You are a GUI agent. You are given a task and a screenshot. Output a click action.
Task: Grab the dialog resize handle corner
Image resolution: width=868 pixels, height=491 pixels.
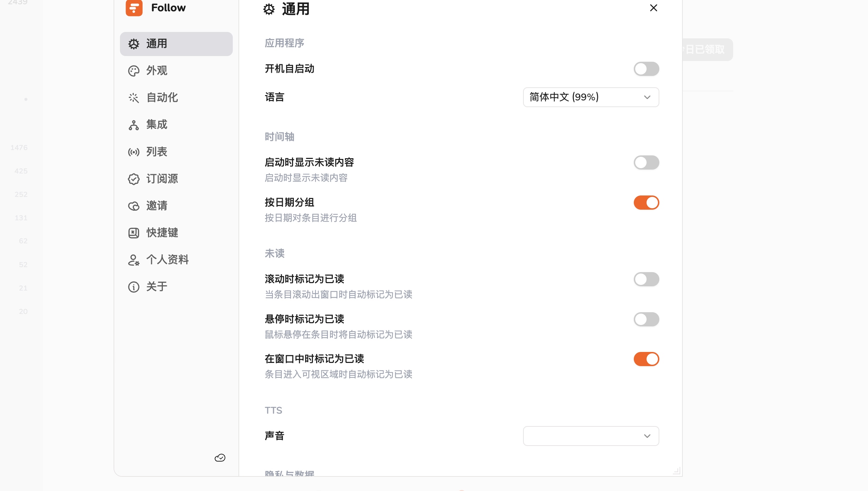(x=677, y=471)
